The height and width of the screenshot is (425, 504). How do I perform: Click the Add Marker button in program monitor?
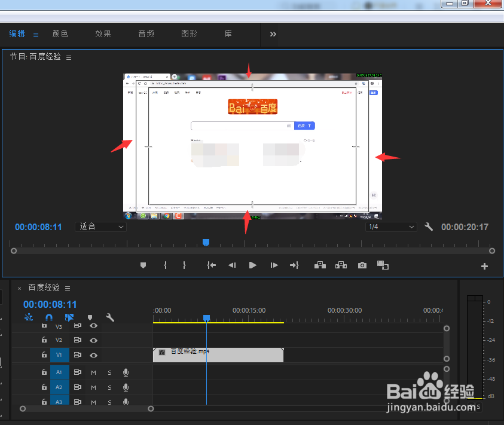[143, 265]
